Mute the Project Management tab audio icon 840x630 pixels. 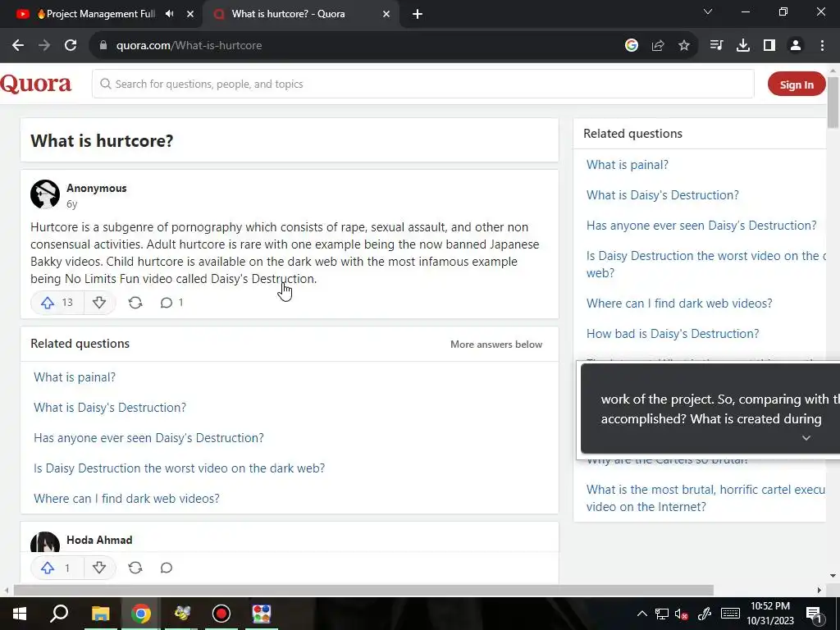click(x=170, y=14)
